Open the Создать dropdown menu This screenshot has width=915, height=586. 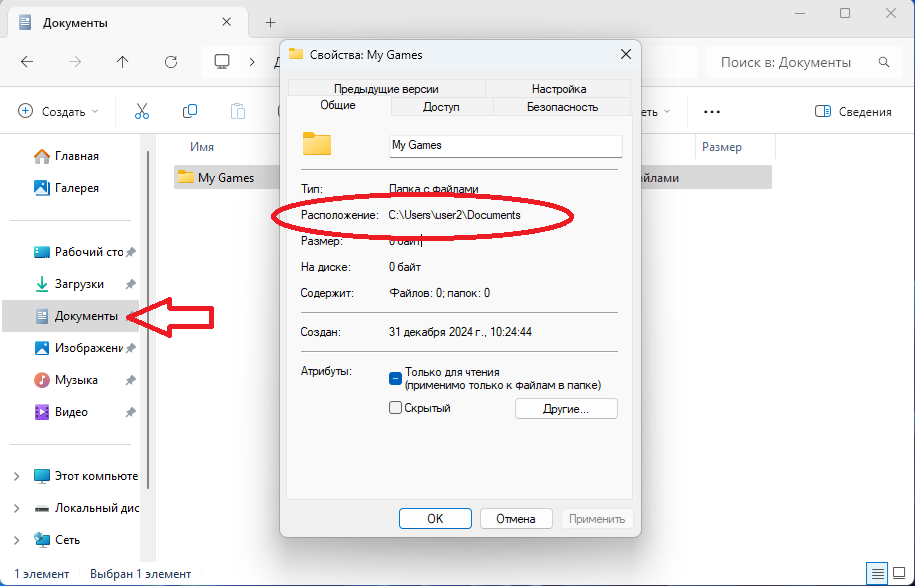click(x=59, y=112)
